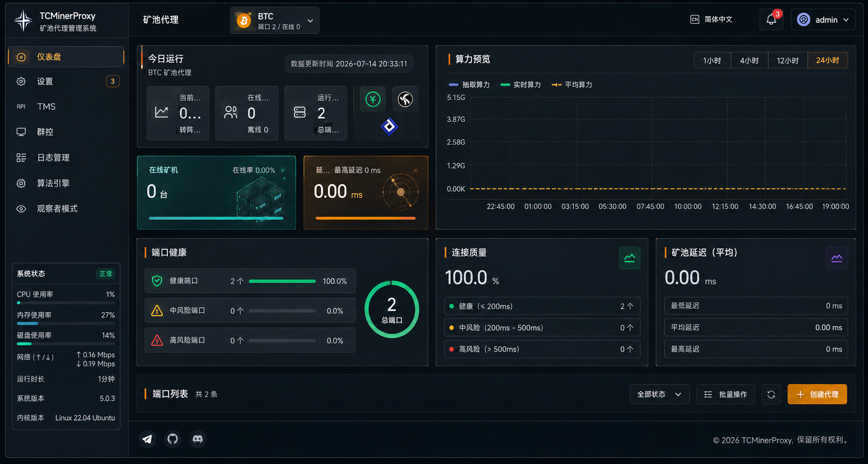Click the 2 总端口 ring chart

pos(392,309)
